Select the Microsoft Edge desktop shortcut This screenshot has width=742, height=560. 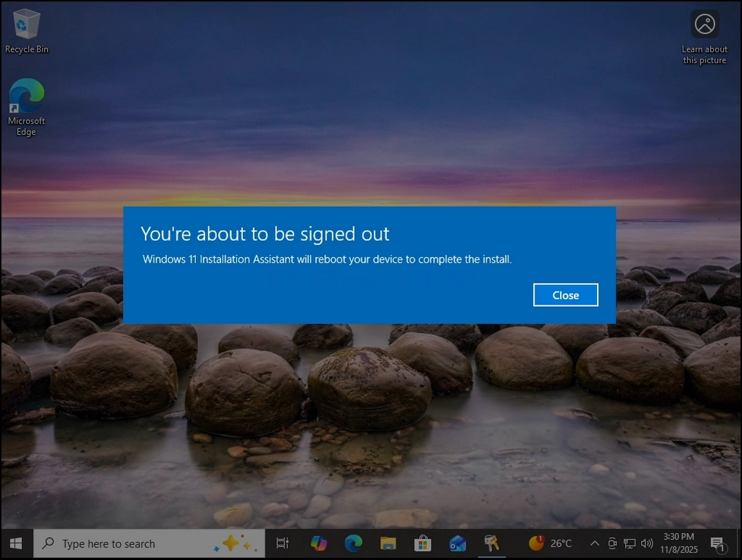(27, 107)
